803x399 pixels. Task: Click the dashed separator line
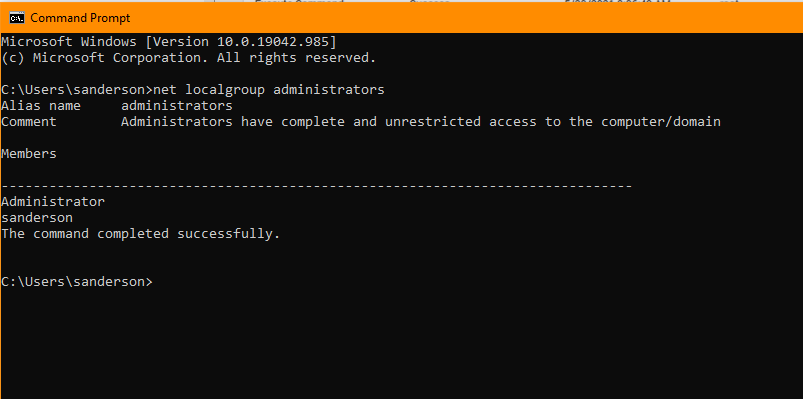pos(317,186)
